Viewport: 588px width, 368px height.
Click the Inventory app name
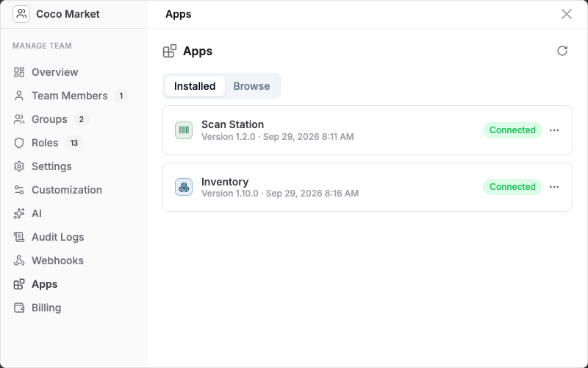point(225,182)
